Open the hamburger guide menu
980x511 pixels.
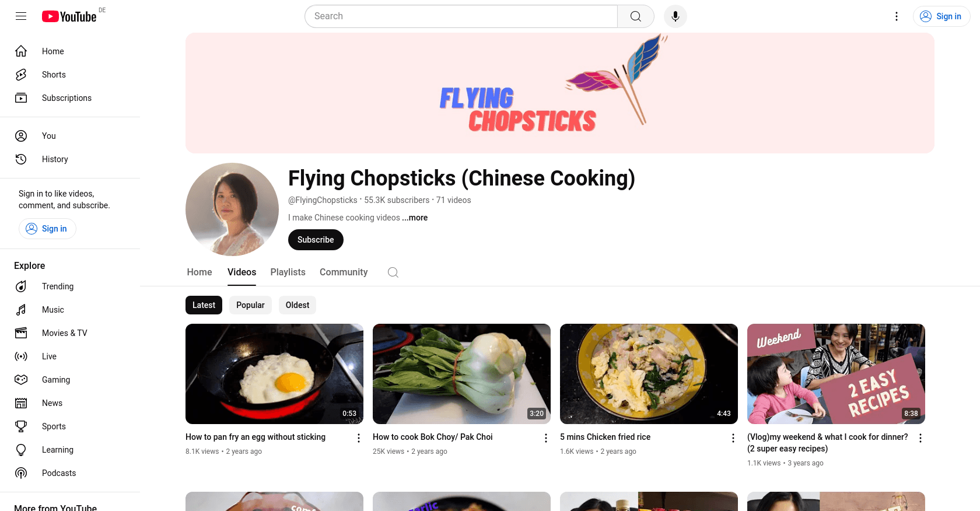21,16
